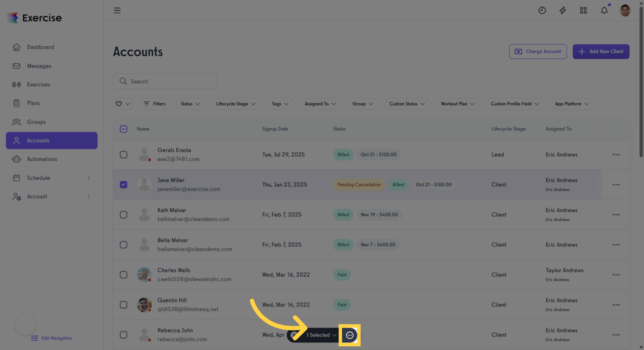Open Messages in the sidebar
Viewport: 644px width, 350px height.
(39, 66)
